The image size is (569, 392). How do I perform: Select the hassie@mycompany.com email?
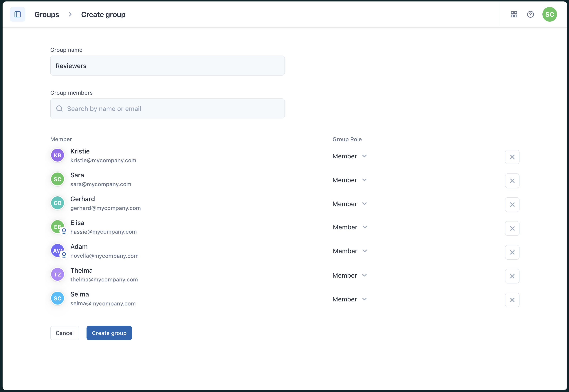(103, 232)
